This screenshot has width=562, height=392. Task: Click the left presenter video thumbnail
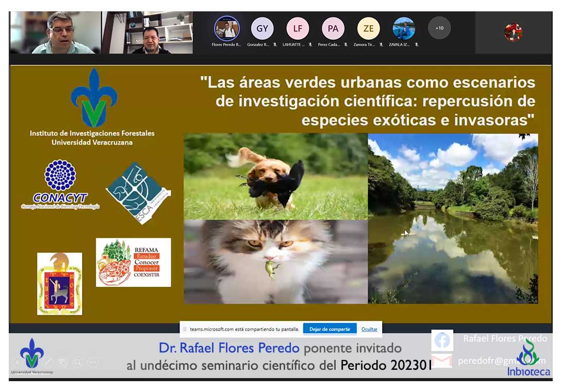click(x=55, y=32)
